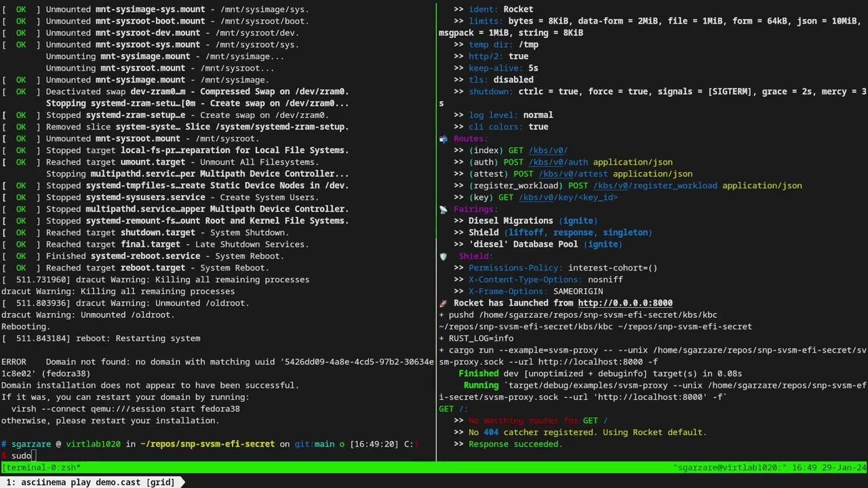The height and width of the screenshot is (488, 868).
Task: Click 'Reached target umount.target' log line
Action: tap(160, 162)
